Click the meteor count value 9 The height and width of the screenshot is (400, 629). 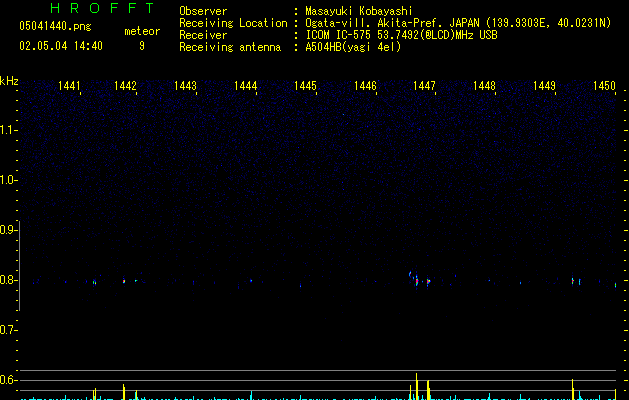pos(142,46)
